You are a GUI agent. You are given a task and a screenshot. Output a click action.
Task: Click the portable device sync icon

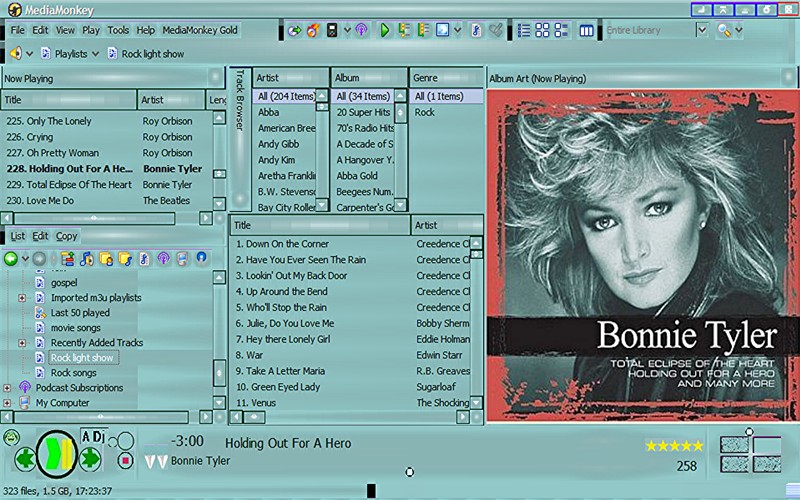[332, 31]
